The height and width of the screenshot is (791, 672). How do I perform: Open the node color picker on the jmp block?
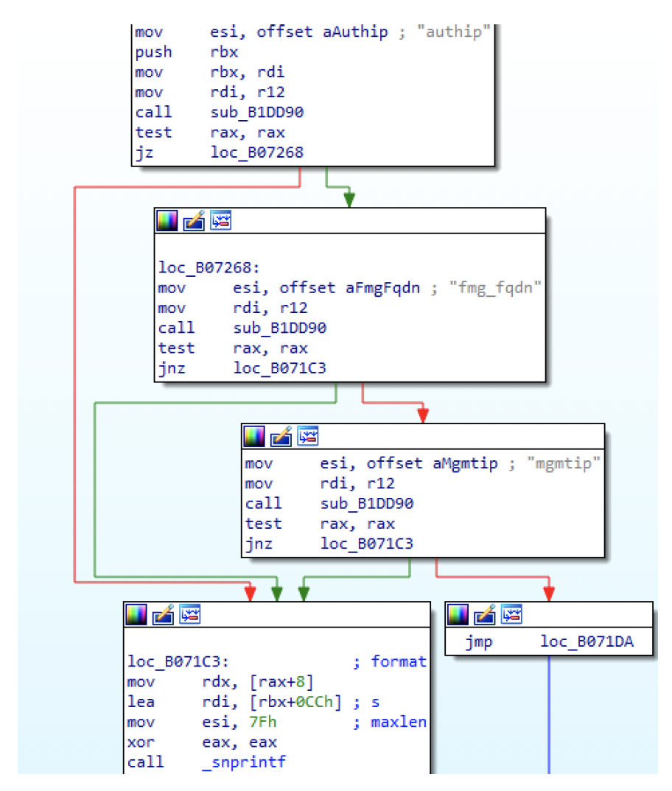(x=458, y=614)
